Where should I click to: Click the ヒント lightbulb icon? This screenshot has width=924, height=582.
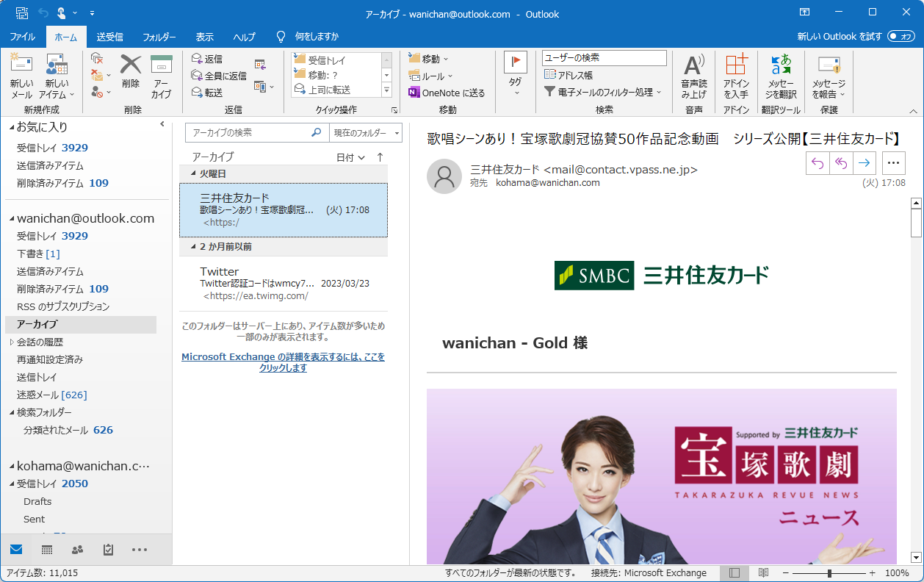[280, 36]
